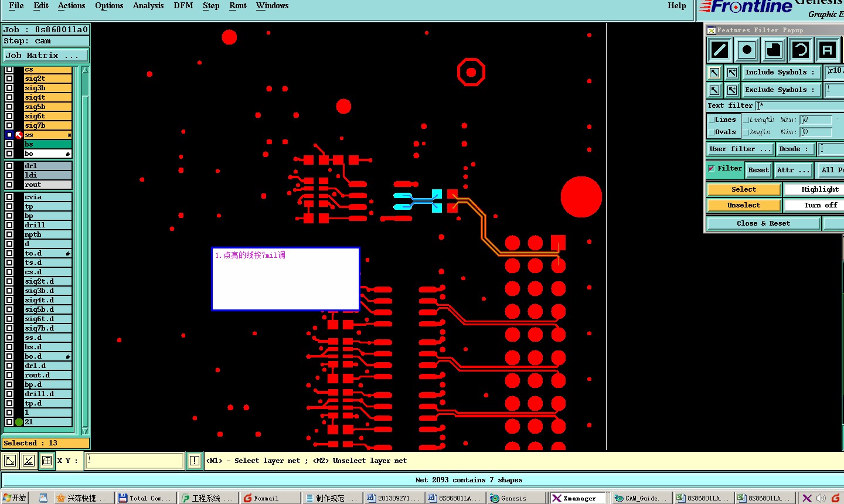Click add-symbol arrow icon beside Exclude Symbols
844x504 pixels.
click(x=731, y=90)
